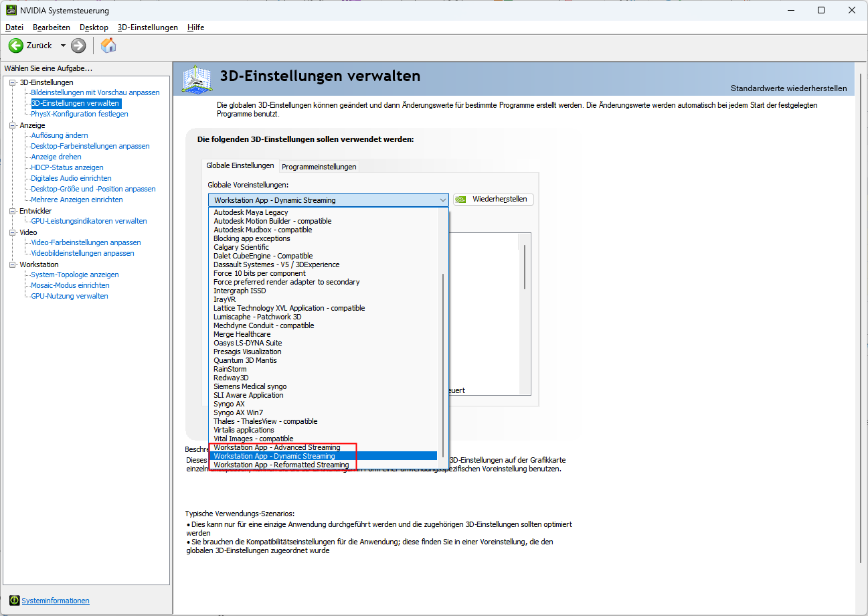868x616 pixels.
Task: Select Oasys LS-DYNA Suite preset
Action: coord(323,343)
